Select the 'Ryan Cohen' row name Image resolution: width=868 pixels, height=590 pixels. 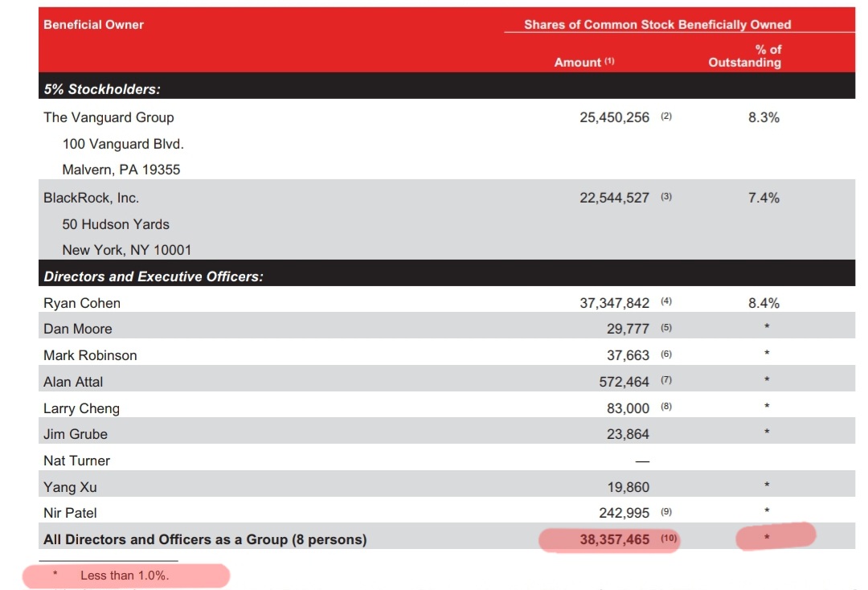coord(82,303)
